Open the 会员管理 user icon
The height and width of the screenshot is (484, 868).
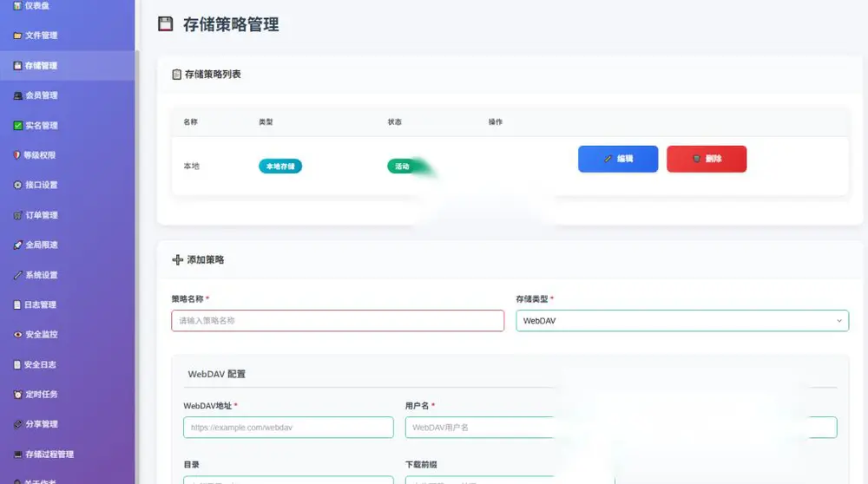coord(17,95)
